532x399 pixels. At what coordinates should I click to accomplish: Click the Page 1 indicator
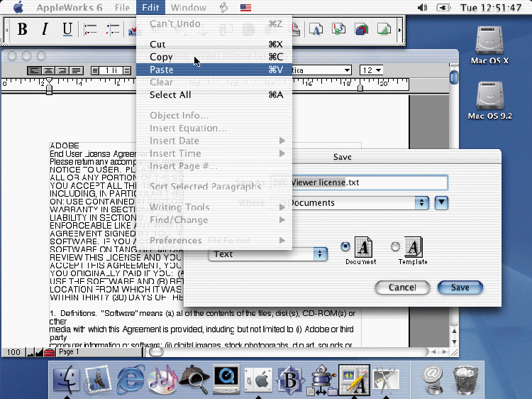pos(69,352)
